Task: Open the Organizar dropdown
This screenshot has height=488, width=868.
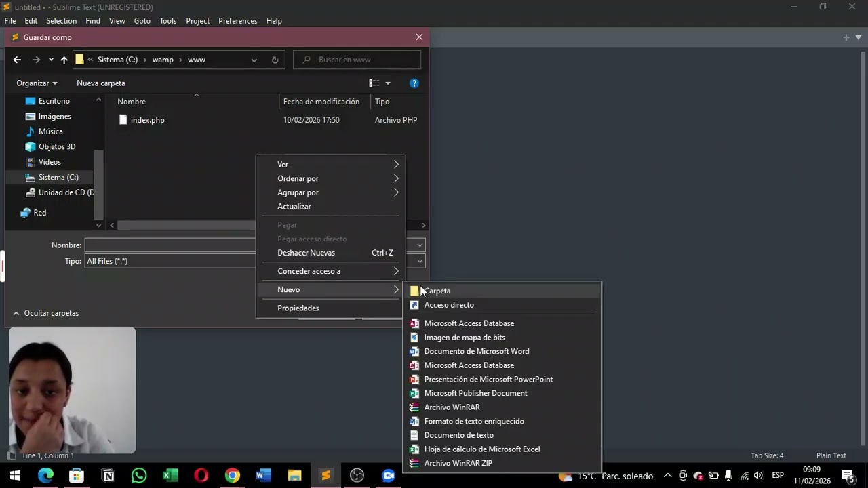Action: point(37,83)
